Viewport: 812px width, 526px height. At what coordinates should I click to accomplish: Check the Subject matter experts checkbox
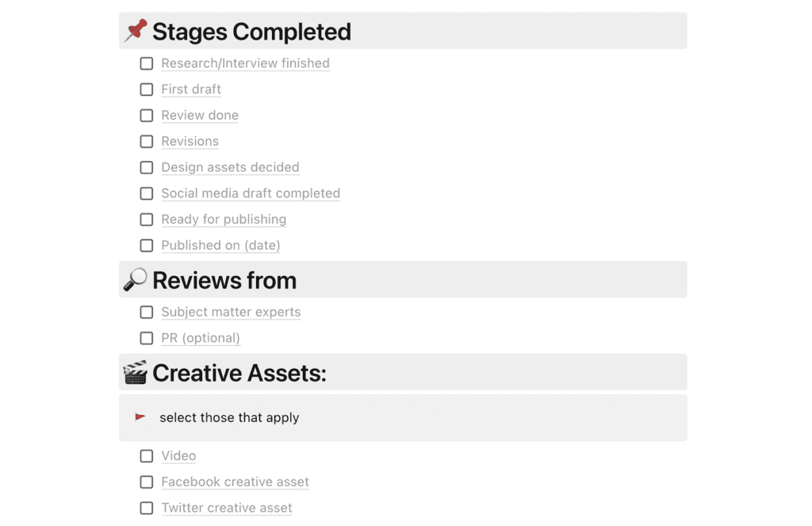(146, 312)
